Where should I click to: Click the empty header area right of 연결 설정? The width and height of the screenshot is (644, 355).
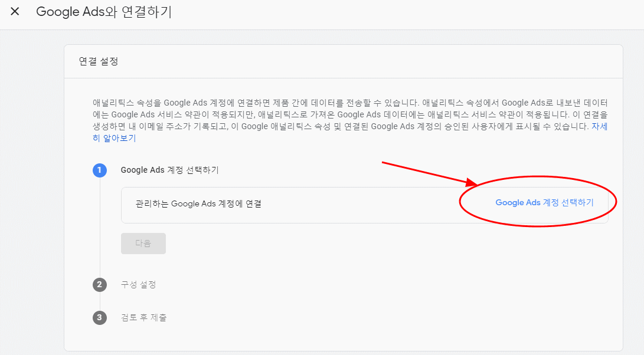point(370,61)
